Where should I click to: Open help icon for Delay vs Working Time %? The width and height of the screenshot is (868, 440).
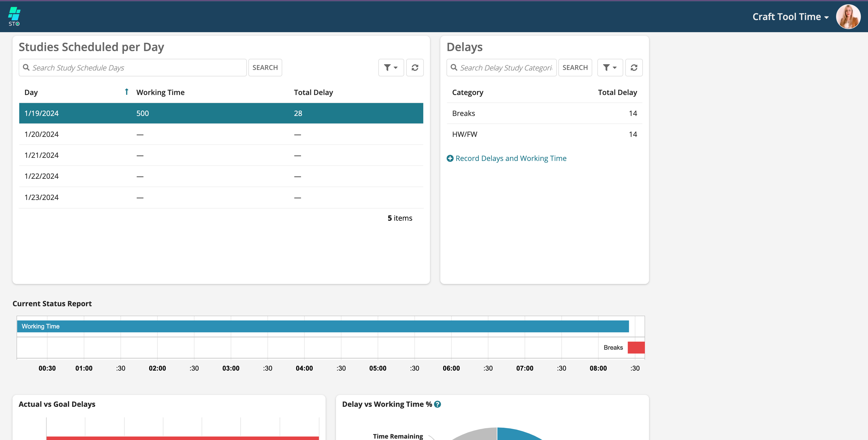[437, 404]
